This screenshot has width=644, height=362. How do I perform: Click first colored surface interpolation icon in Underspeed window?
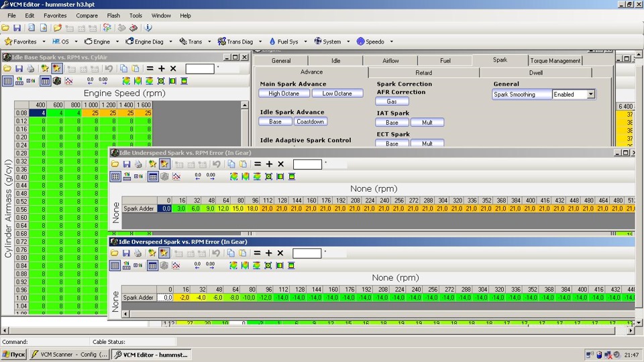pyautogui.click(x=233, y=176)
